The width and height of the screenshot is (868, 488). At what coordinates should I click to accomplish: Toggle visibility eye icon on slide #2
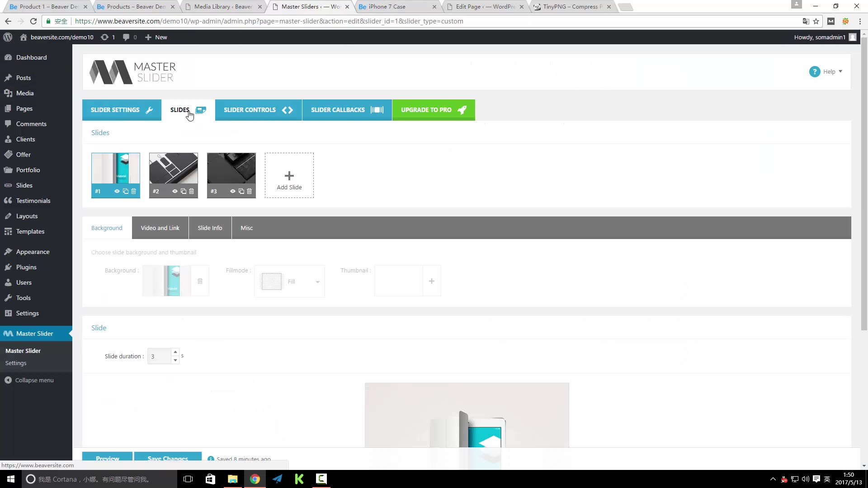(x=175, y=191)
